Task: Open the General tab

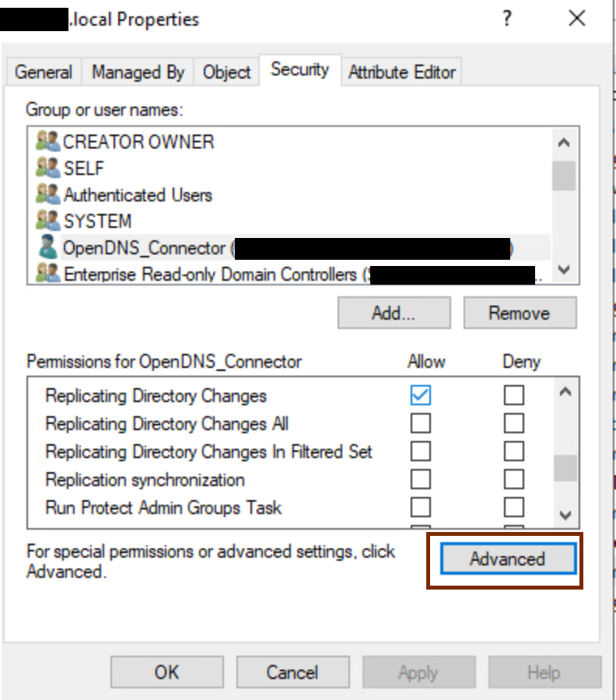Action: tap(44, 72)
